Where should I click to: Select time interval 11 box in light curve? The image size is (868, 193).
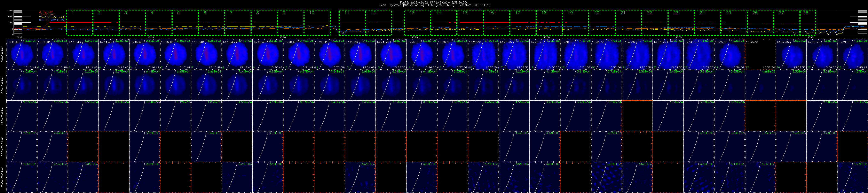pos(352,22)
